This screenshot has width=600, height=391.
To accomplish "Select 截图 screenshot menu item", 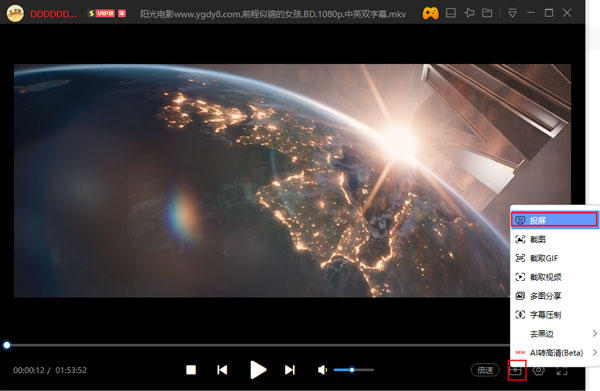I will click(x=554, y=239).
